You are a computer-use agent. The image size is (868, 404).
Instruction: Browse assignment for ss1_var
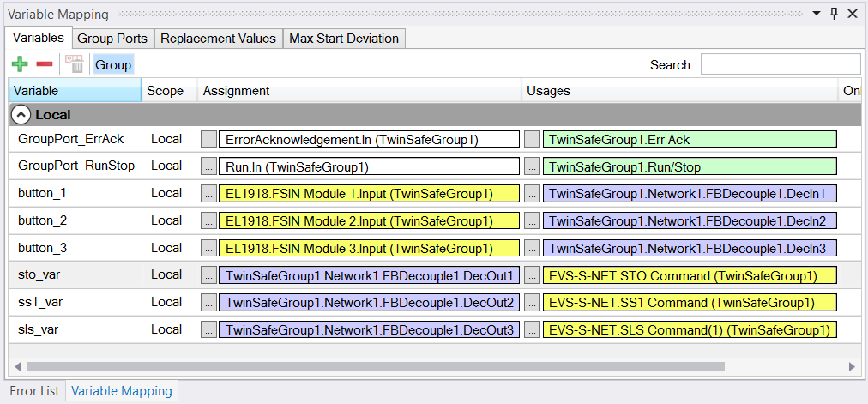pos(208,302)
